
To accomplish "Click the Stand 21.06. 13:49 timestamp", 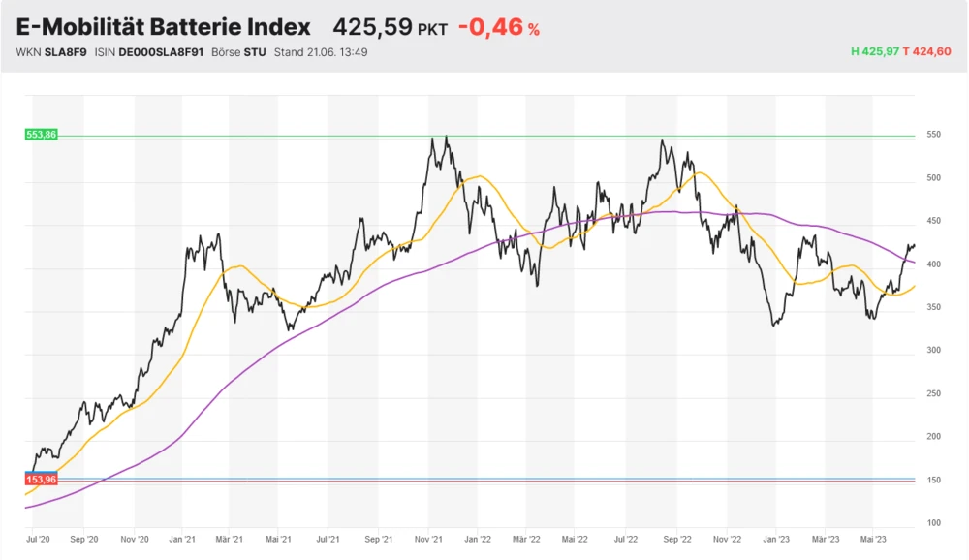I will (x=321, y=52).
